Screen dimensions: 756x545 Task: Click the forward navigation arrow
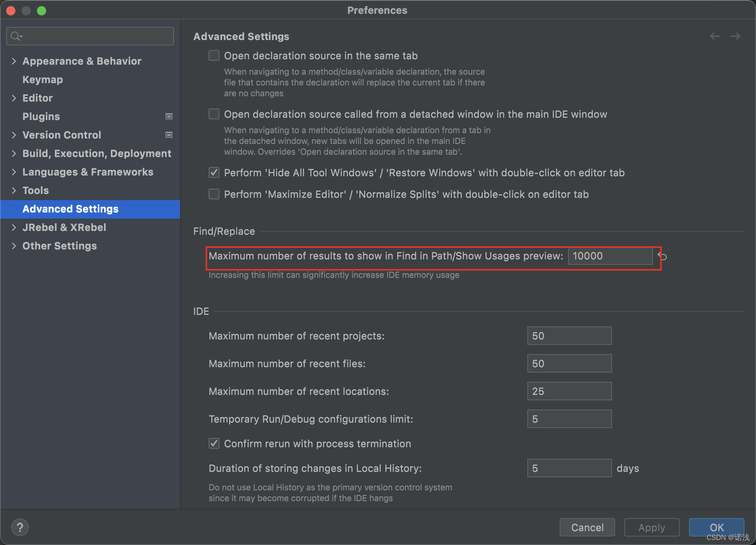point(736,36)
